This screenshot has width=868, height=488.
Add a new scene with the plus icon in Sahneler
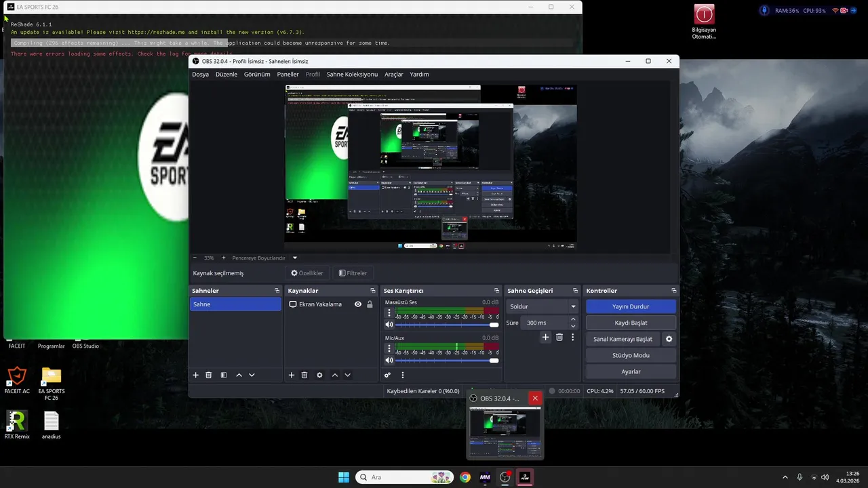pyautogui.click(x=196, y=375)
